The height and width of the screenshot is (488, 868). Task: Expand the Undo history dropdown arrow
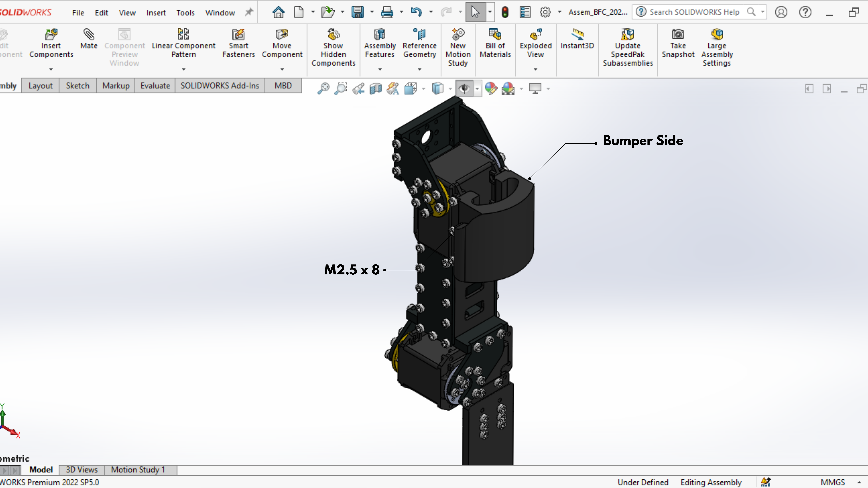(431, 12)
